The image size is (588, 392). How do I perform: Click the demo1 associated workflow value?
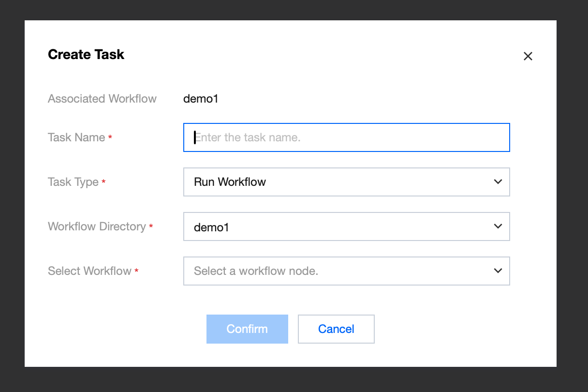click(x=201, y=99)
